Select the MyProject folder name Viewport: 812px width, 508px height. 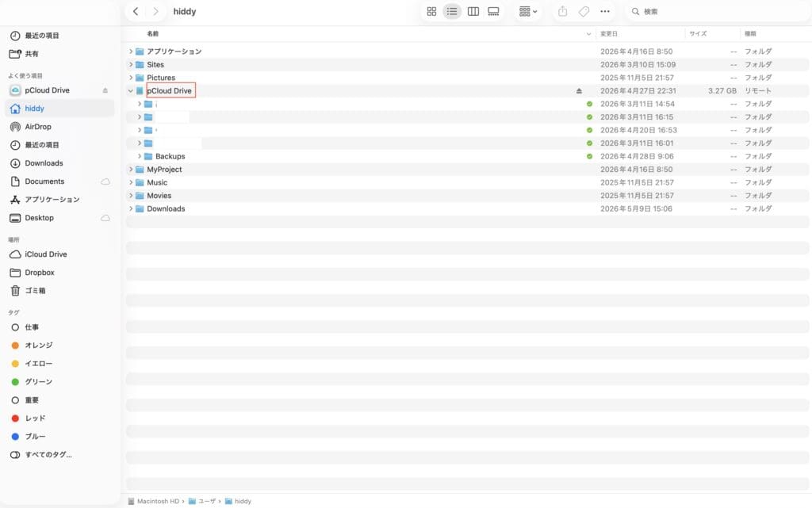point(164,170)
